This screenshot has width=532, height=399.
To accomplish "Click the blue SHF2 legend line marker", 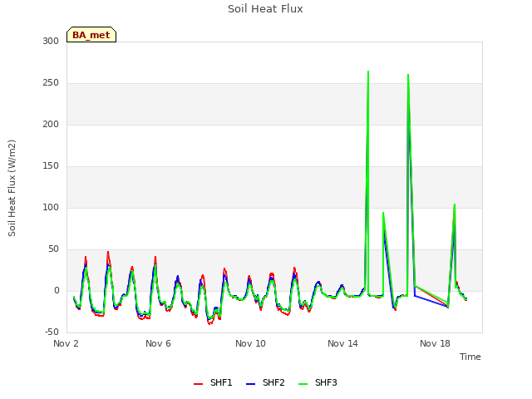I will point(250,384).
